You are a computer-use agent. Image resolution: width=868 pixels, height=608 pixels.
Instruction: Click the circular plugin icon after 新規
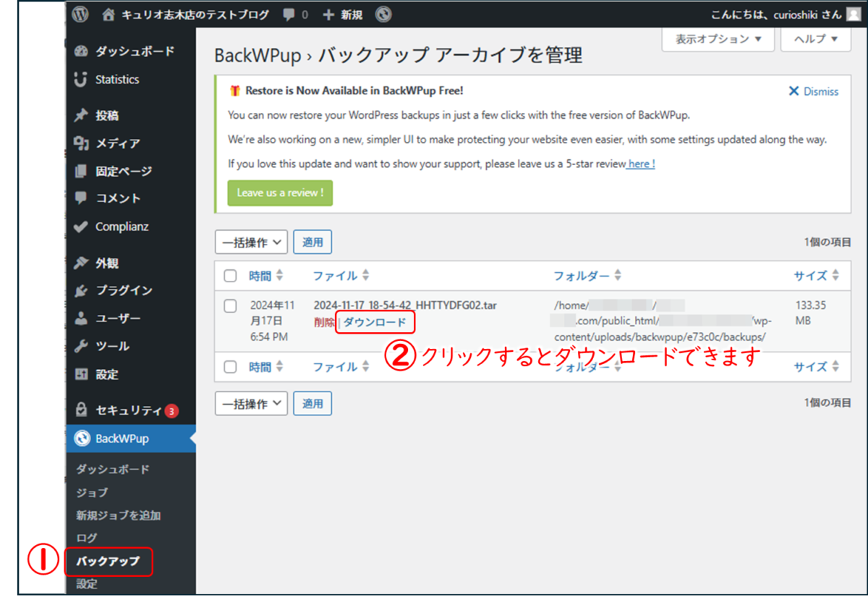click(x=384, y=14)
